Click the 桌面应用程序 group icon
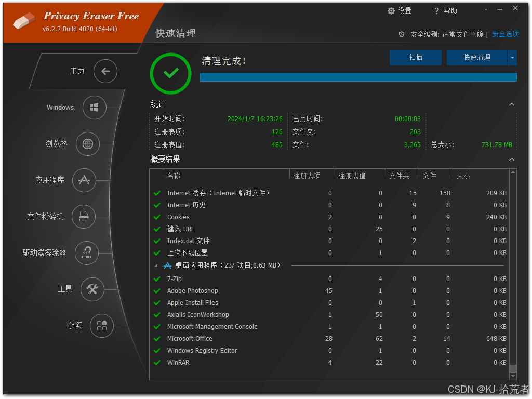Screen dimensions: 532x399 (168, 265)
